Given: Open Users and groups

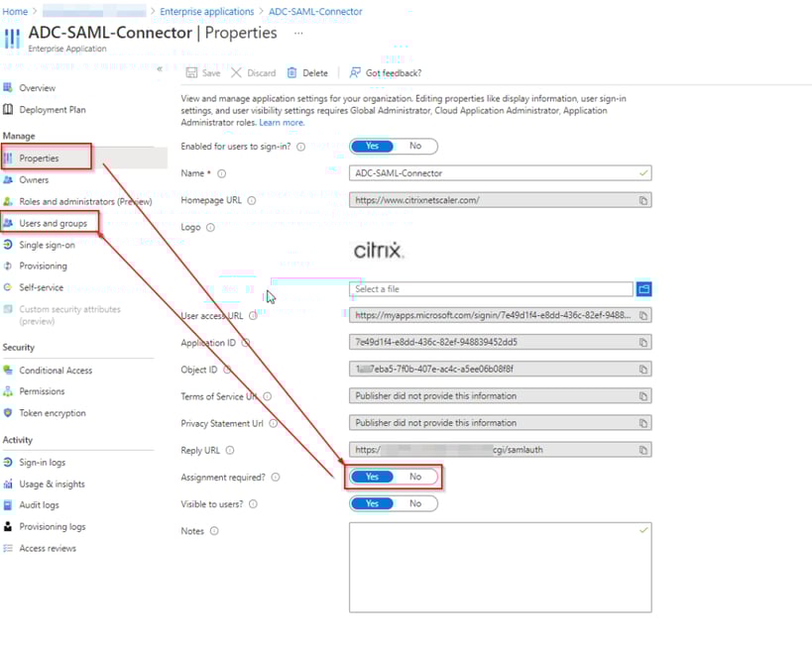Looking at the screenshot, I should 53,224.
